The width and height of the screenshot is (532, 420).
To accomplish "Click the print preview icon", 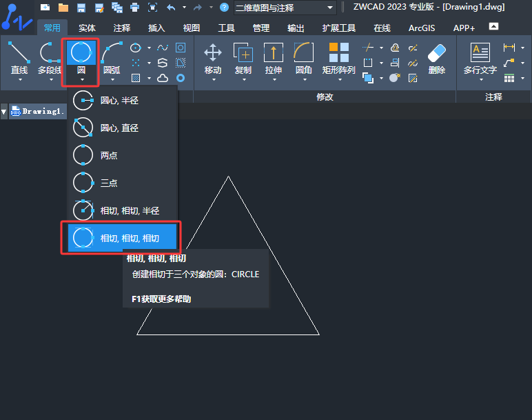I will 153,7.
